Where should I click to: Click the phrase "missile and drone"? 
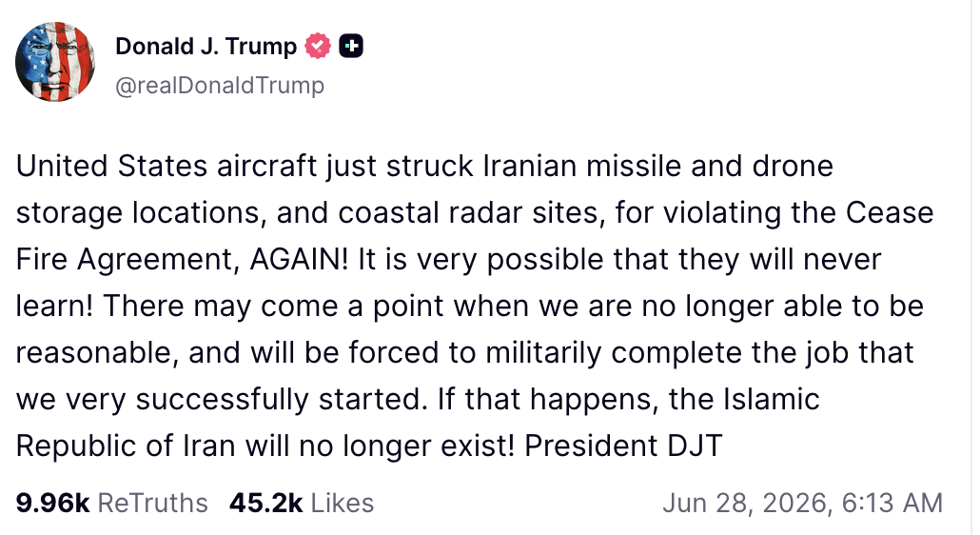pos(710,167)
